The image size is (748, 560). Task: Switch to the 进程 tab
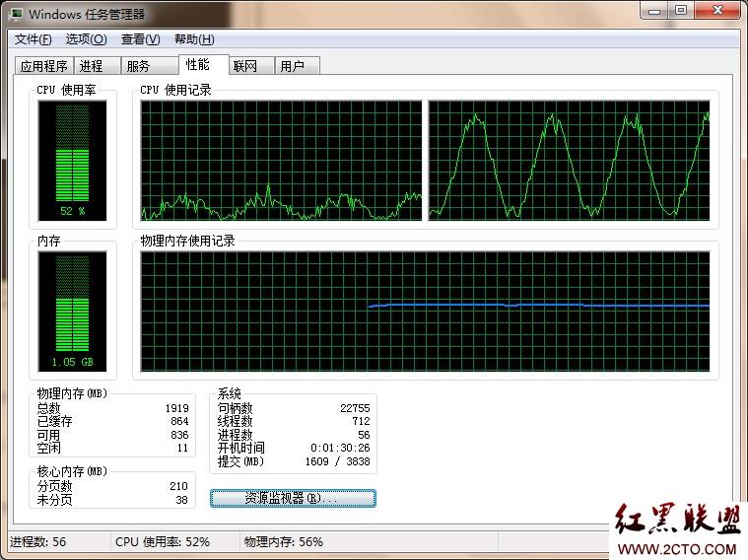97,66
